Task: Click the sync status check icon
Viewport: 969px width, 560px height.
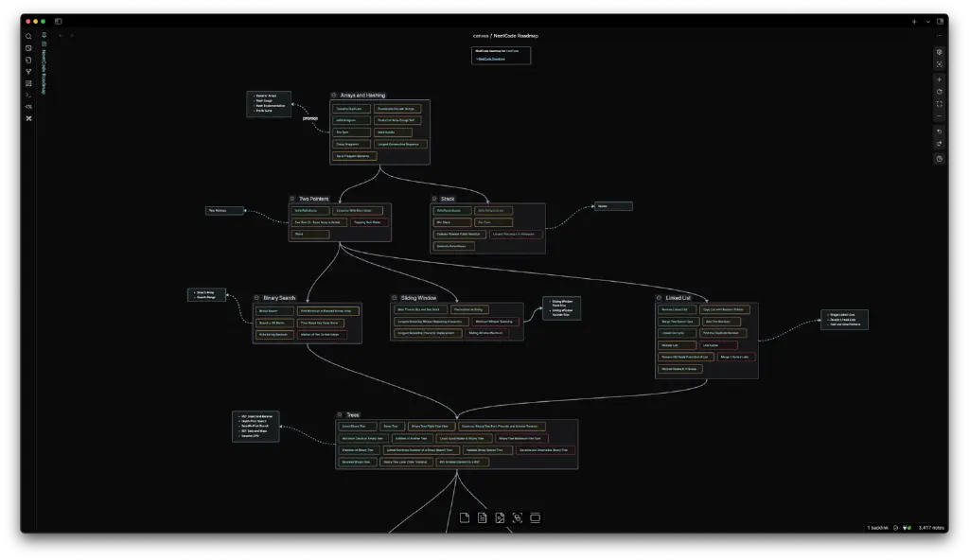Action: [895, 528]
